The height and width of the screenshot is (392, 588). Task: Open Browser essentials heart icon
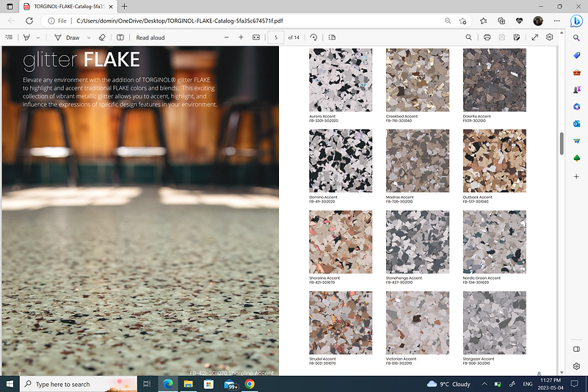[520, 21]
